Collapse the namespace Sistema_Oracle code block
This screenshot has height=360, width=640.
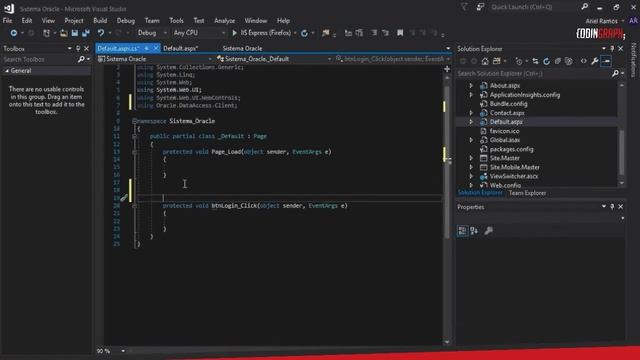tap(134, 121)
